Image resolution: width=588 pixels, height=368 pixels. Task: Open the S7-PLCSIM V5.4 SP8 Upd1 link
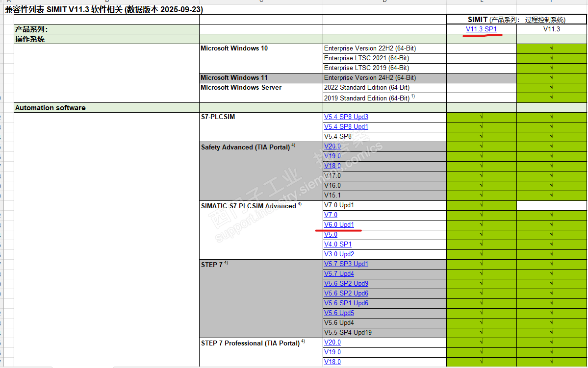[346, 126]
